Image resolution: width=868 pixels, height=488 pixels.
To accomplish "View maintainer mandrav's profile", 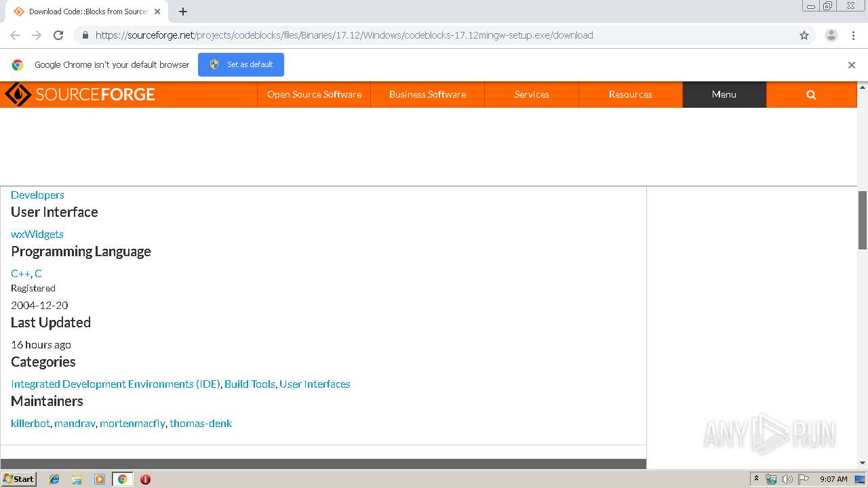I will coord(75,423).
